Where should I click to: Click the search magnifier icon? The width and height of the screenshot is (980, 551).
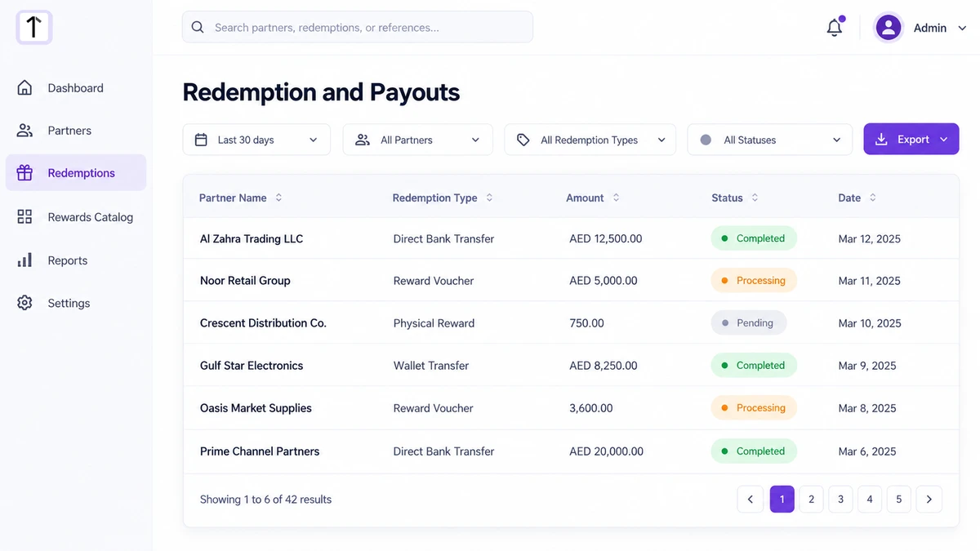point(198,27)
